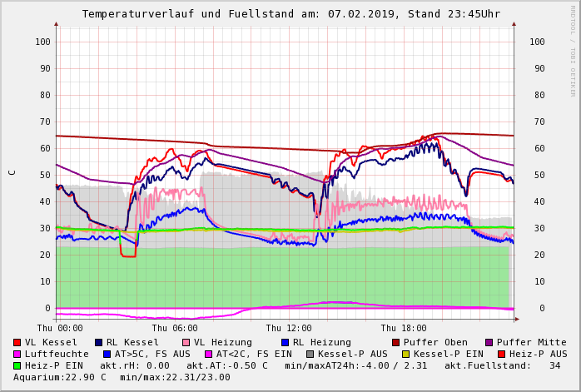The width and height of the screenshot is (581, 392).
Task: Click the red VL Kessel legend swatch
Action: click(x=17, y=342)
